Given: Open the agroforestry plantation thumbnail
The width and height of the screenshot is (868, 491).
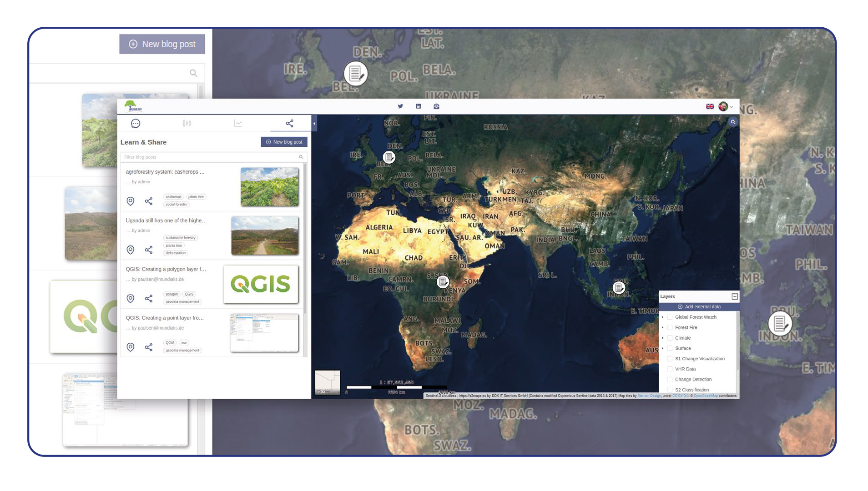Looking at the screenshot, I should pyautogui.click(x=269, y=186).
